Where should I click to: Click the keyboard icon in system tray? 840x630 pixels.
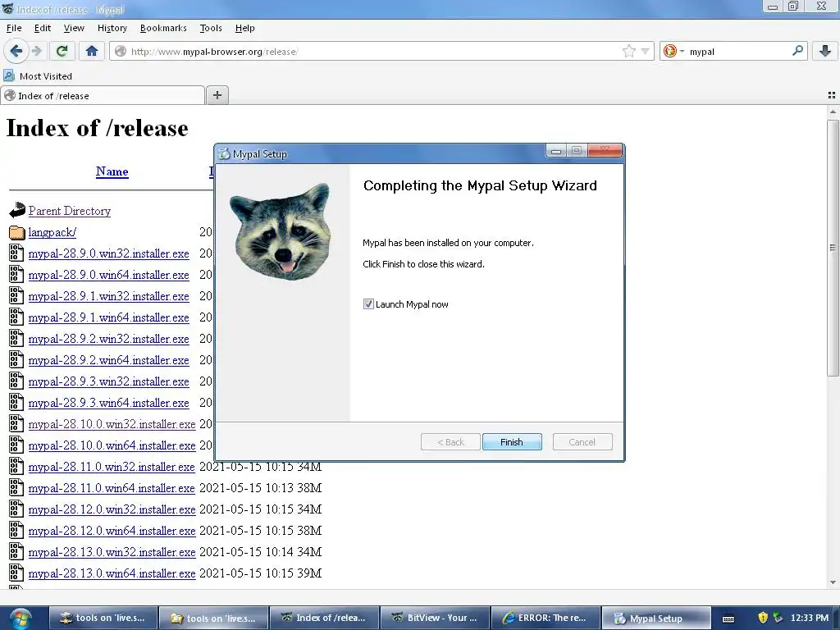click(728, 619)
